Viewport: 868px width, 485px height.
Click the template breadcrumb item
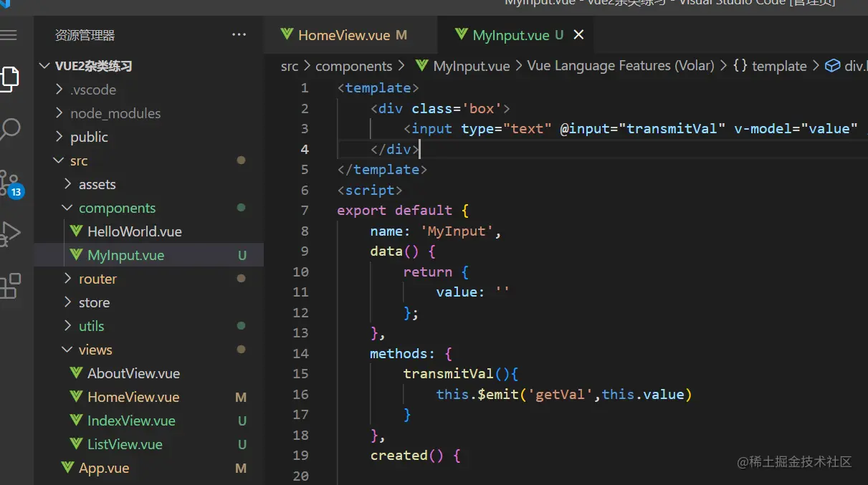(778, 65)
